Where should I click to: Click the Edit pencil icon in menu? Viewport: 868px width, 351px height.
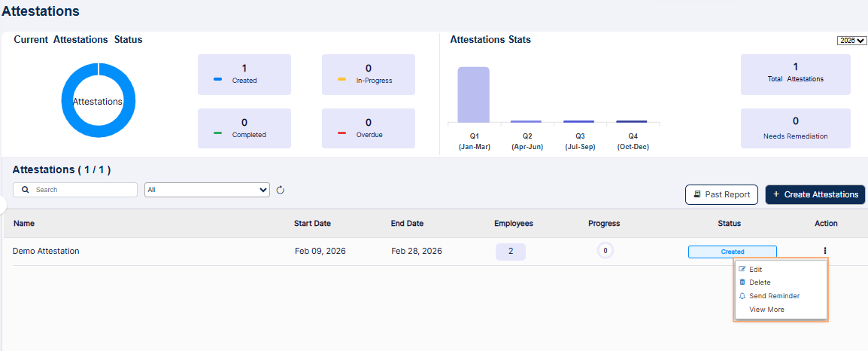[742, 269]
